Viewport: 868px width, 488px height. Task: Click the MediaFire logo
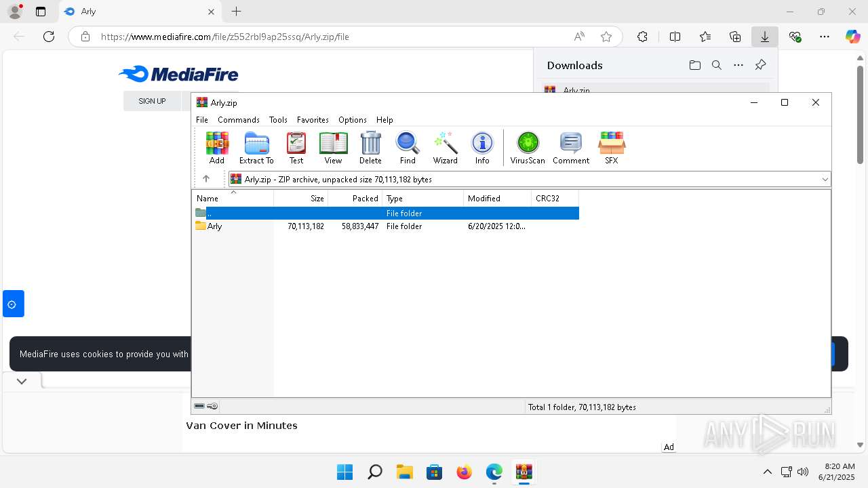178,74
